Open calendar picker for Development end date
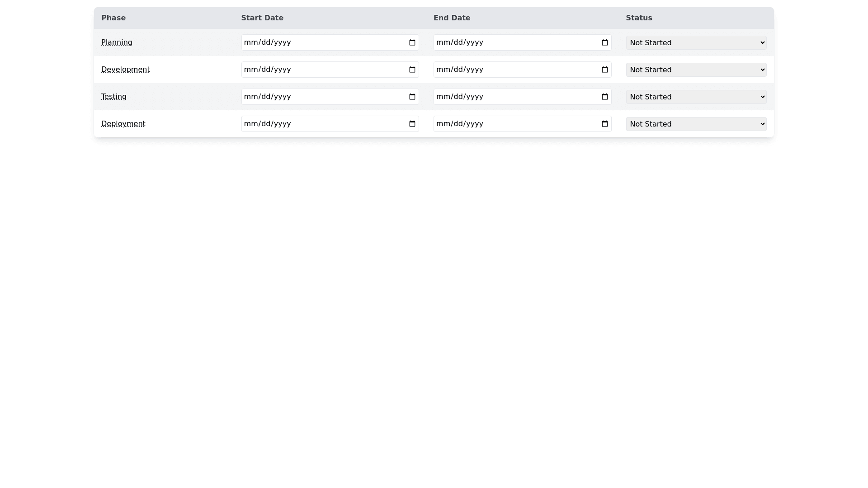Screen dimensions: 868x488 pyautogui.click(x=604, y=70)
